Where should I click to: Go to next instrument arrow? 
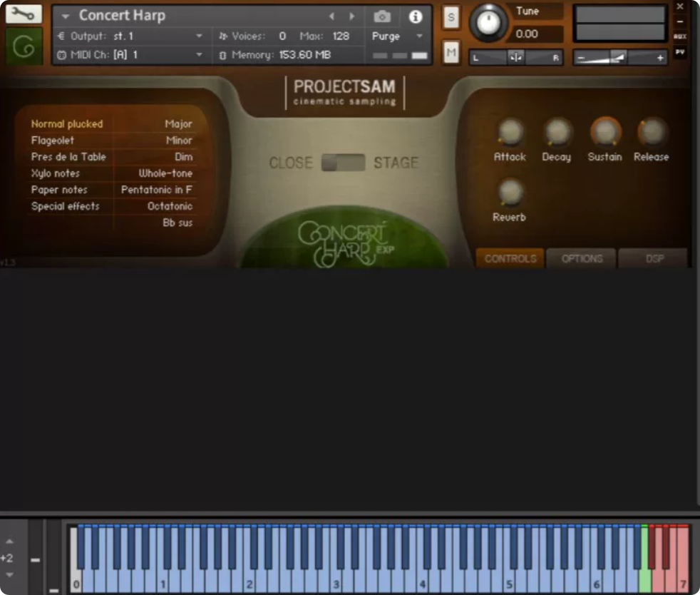click(352, 16)
